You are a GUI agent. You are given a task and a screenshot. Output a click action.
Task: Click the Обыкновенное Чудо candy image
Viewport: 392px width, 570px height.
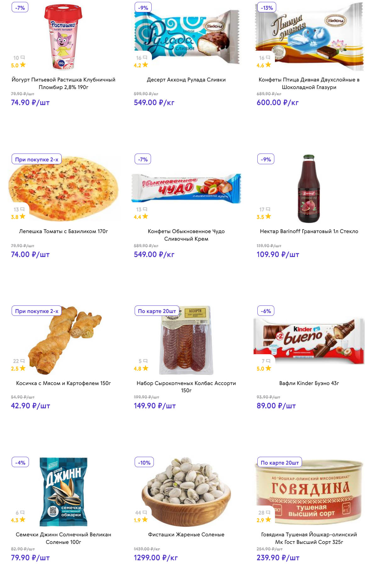click(x=186, y=188)
